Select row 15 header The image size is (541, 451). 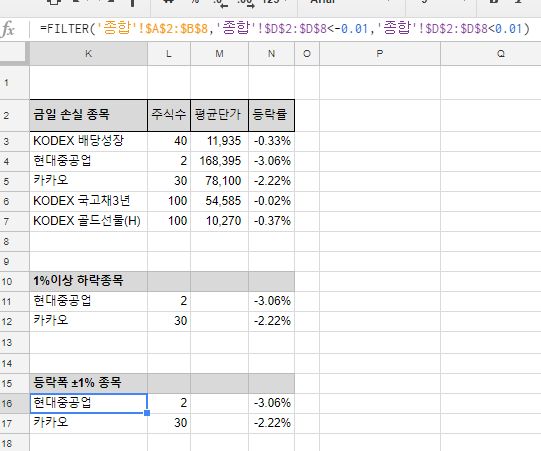pos(14,383)
